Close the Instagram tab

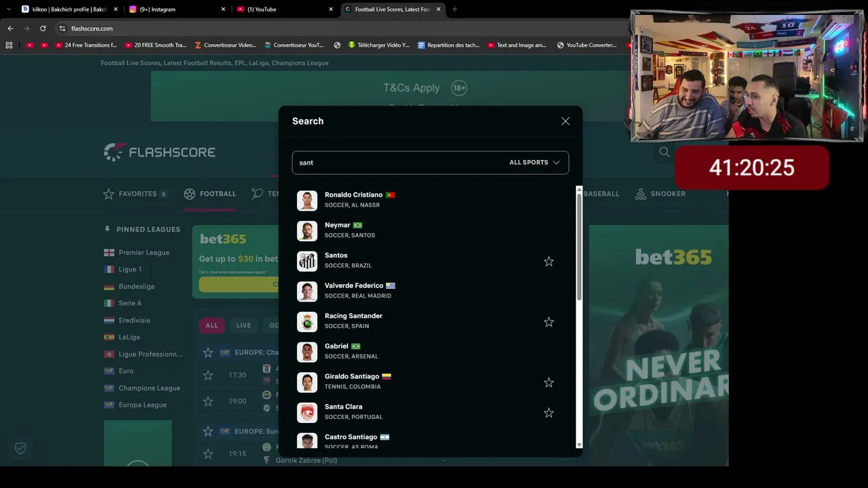pyautogui.click(x=224, y=9)
